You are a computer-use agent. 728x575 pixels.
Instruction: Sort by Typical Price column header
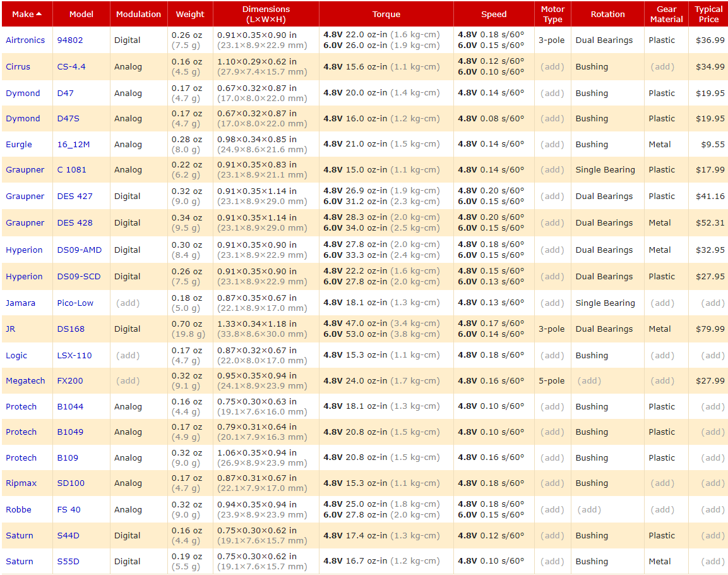tap(708, 14)
